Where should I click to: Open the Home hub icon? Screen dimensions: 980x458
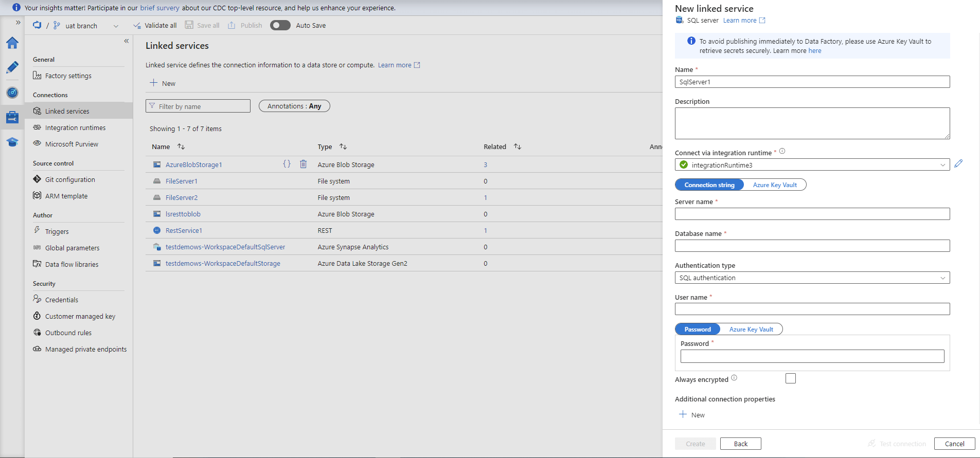pos(12,43)
